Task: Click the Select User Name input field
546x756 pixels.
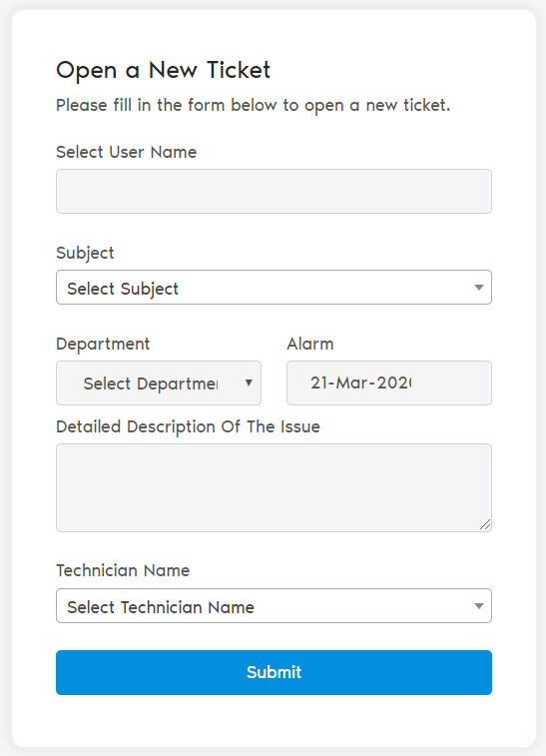Action: (x=273, y=191)
